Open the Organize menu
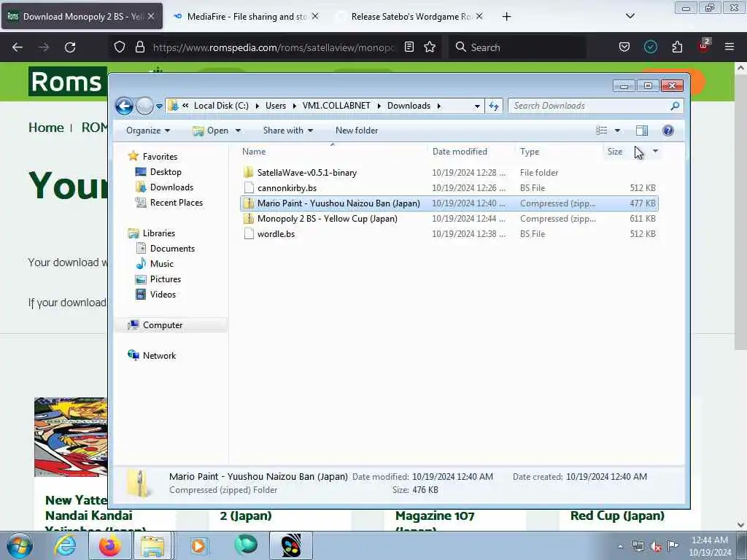 147,131
